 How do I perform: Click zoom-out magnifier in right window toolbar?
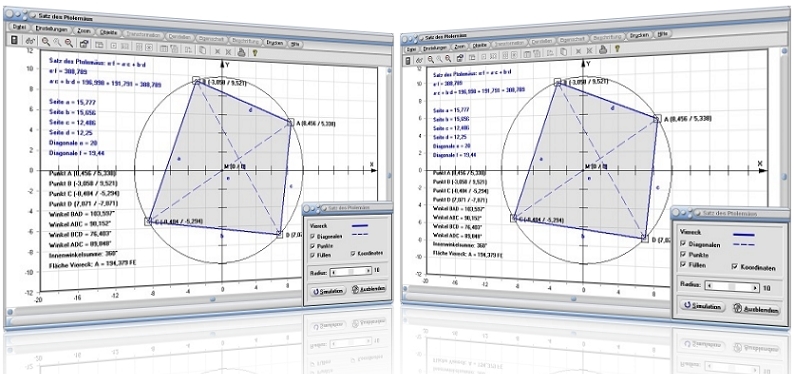click(448, 58)
